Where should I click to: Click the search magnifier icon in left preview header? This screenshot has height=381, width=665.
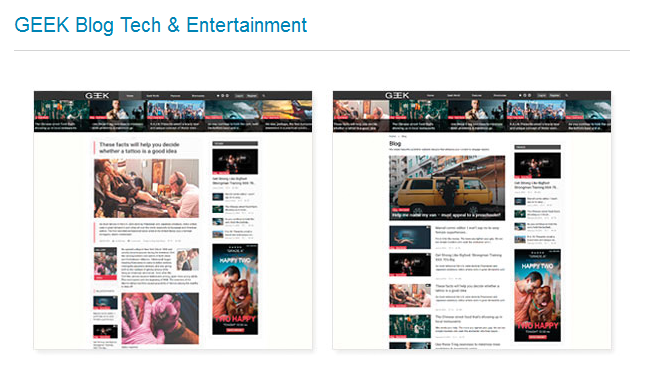tap(263, 96)
